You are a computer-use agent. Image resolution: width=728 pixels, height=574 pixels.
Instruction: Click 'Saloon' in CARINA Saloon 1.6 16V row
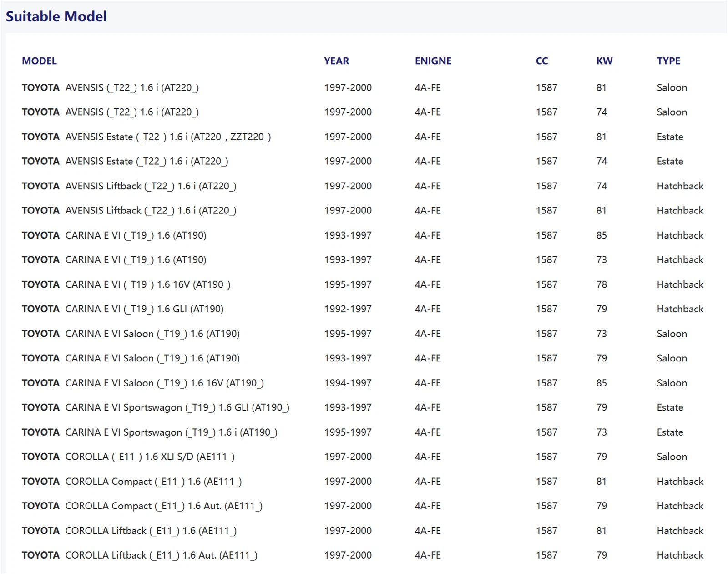pyautogui.click(x=672, y=383)
